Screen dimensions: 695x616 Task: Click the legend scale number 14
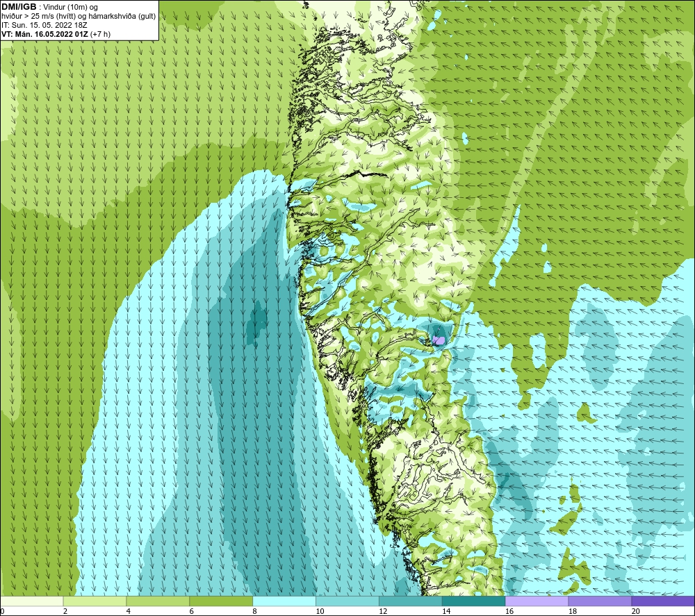(x=446, y=611)
